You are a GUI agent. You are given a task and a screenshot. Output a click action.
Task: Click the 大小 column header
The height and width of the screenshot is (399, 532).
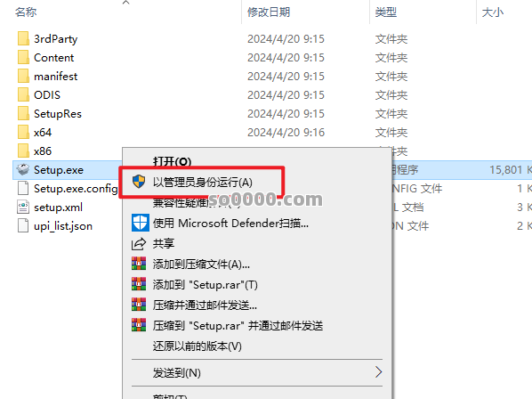[x=493, y=12]
